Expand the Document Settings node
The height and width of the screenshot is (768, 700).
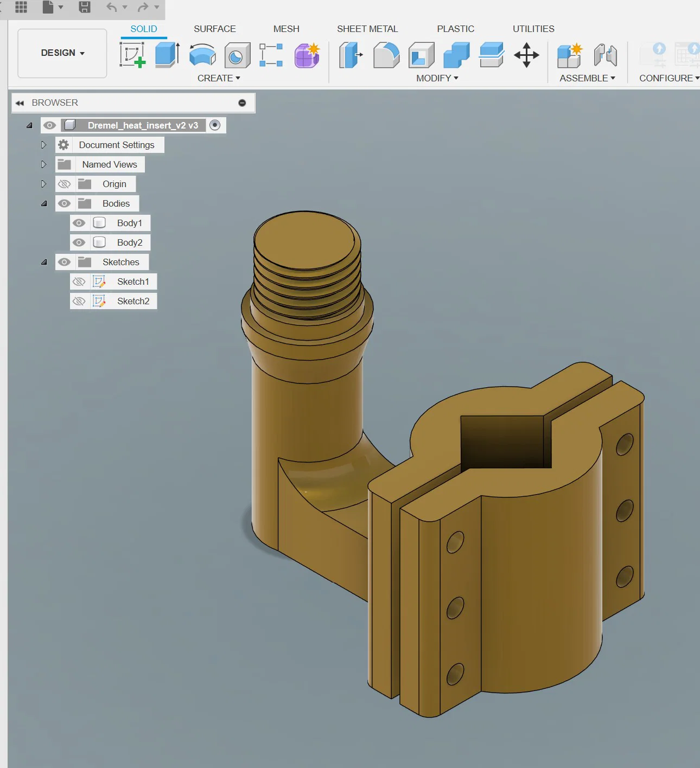(x=44, y=145)
